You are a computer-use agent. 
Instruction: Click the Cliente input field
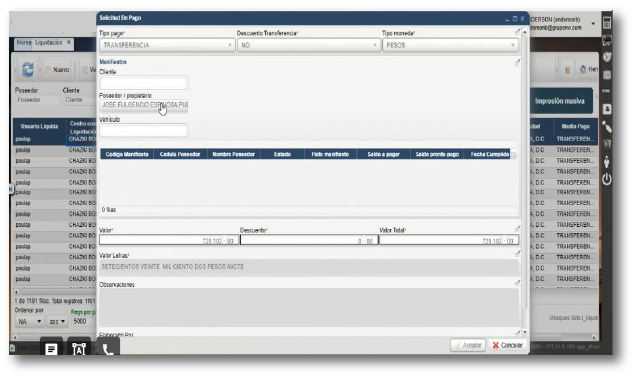tap(143, 83)
